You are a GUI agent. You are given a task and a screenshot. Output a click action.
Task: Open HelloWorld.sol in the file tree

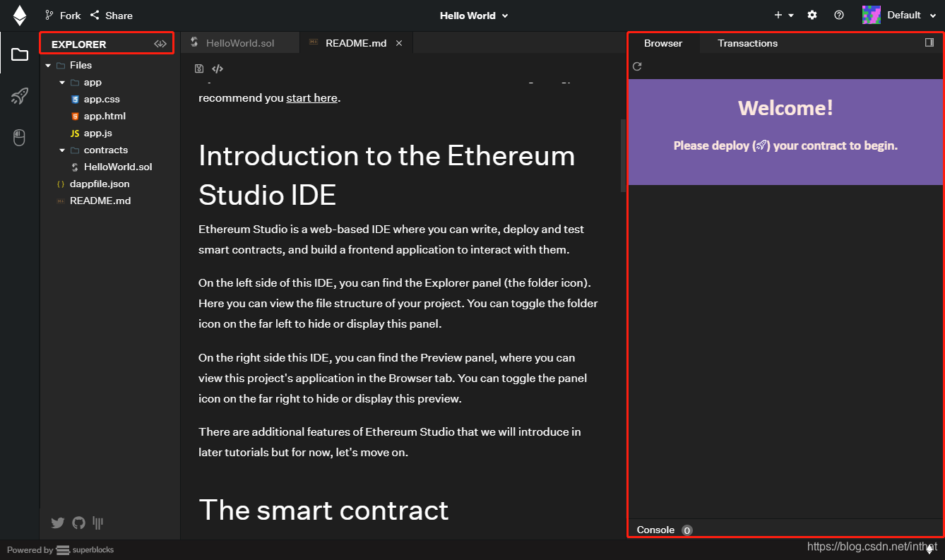coord(117,167)
